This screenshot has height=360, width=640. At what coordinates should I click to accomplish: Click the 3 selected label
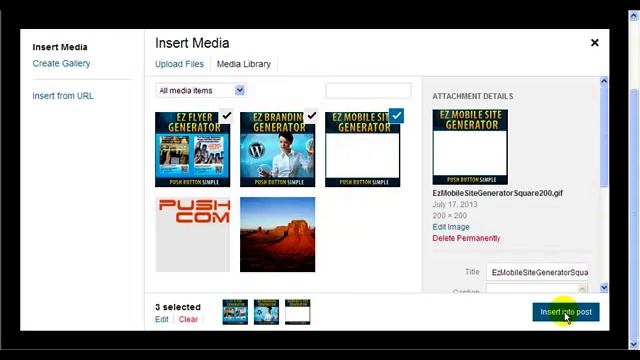178,307
